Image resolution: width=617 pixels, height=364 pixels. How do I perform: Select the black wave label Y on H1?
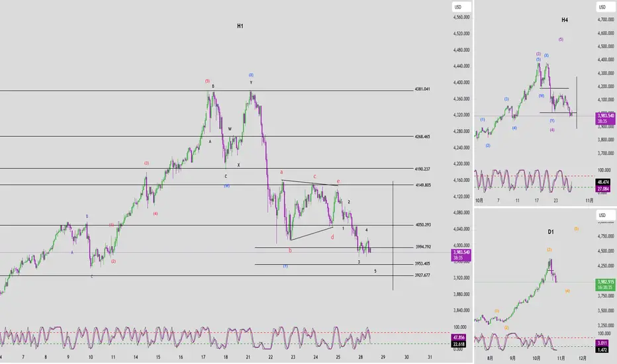tap(251, 83)
